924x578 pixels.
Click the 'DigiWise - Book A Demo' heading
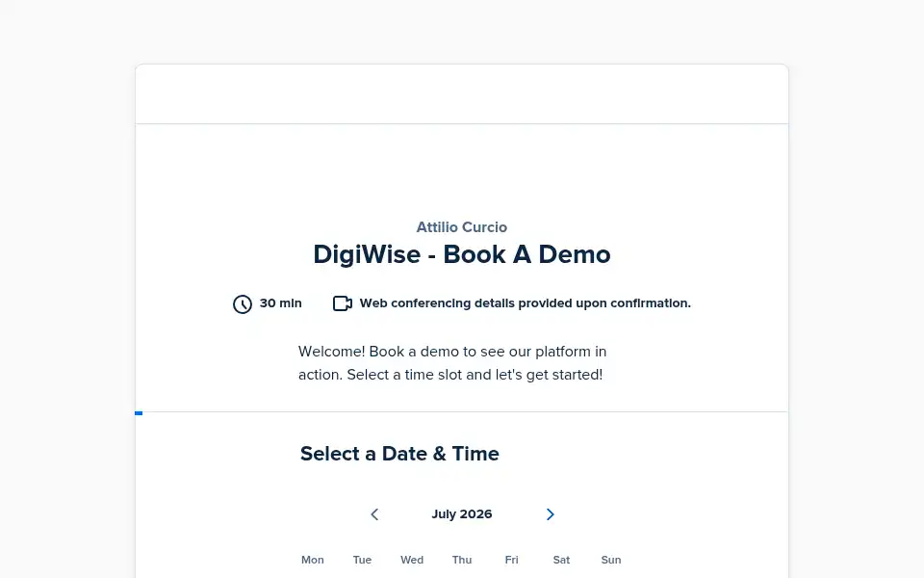pos(462,254)
